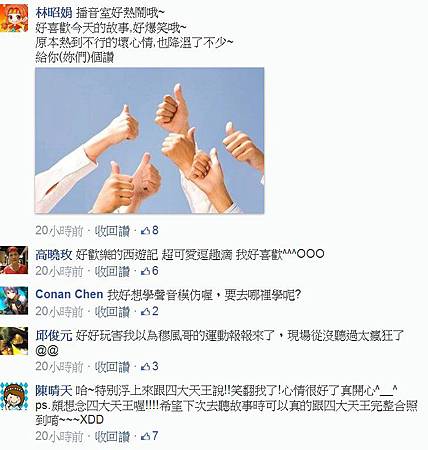Open 陳晴天's profile avatar
The image size is (428, 450).
(14, 396)
